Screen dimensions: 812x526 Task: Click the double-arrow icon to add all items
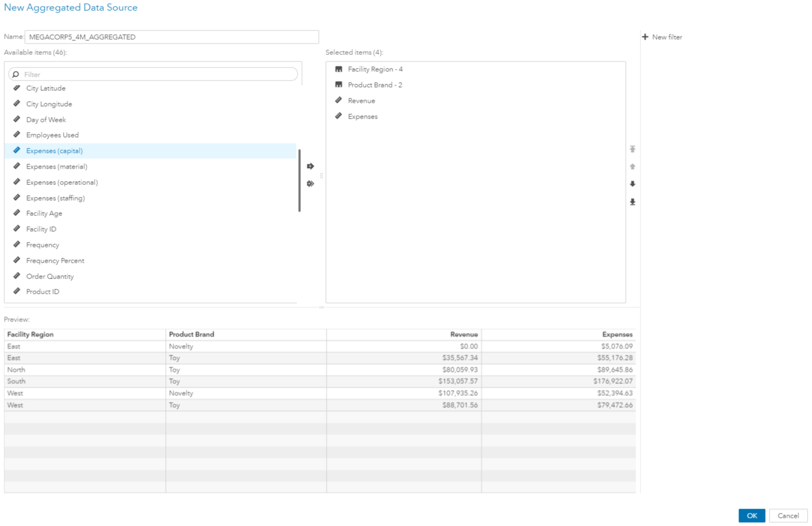tap(310, 184)
